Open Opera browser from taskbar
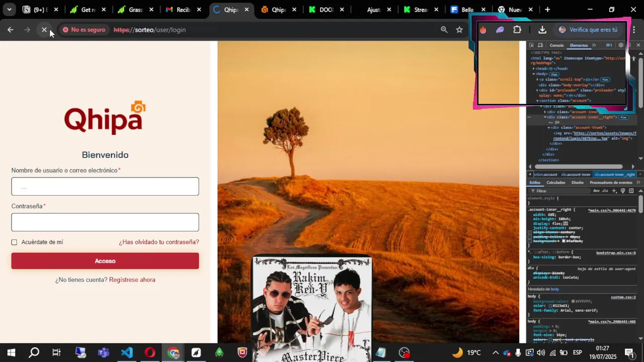 150,352
